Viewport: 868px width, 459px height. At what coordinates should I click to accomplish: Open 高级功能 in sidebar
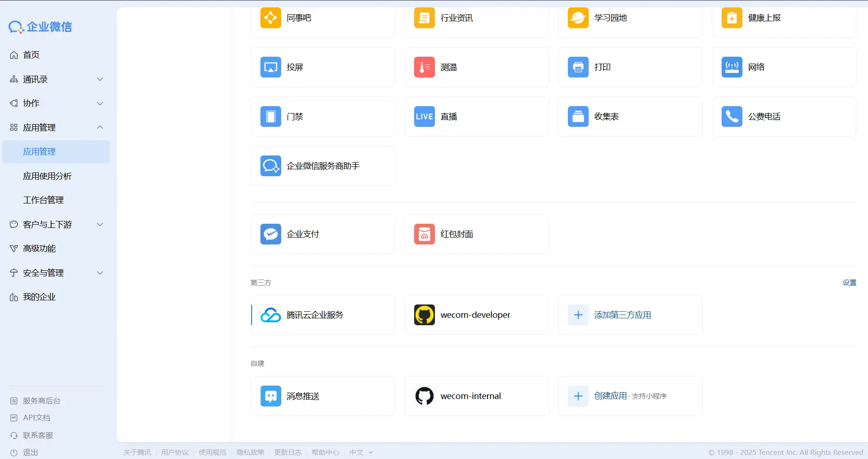point(39,249)
